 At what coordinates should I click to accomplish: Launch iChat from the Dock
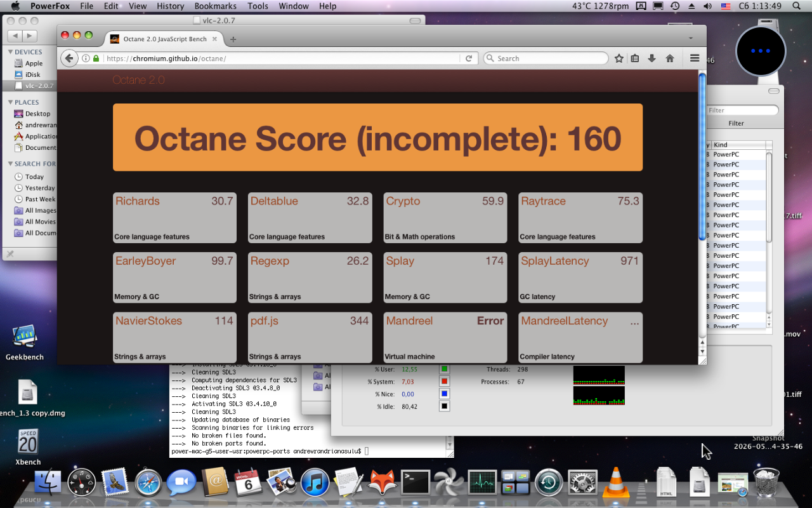(x=181, y=483)
